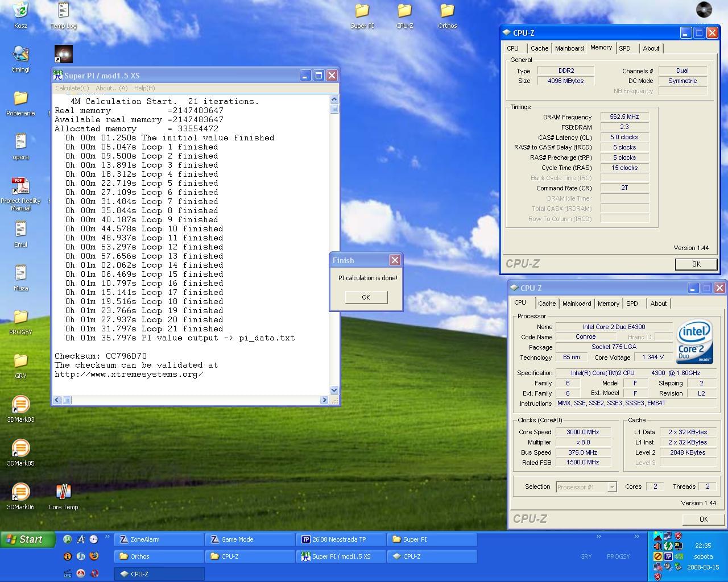This screenshot has width=728, height=582.
Task: Open the PROGSY desktop folder
Action: [x=20, y=321]
